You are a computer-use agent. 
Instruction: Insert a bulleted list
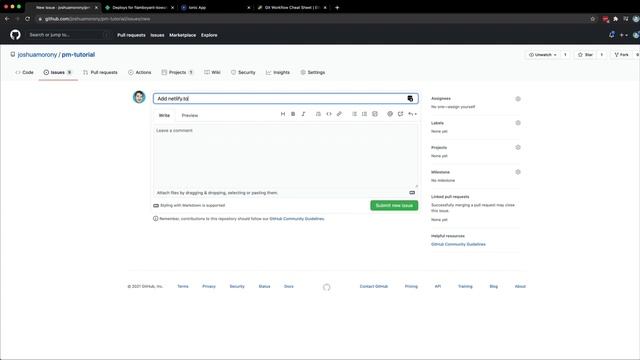pos(354,114)
